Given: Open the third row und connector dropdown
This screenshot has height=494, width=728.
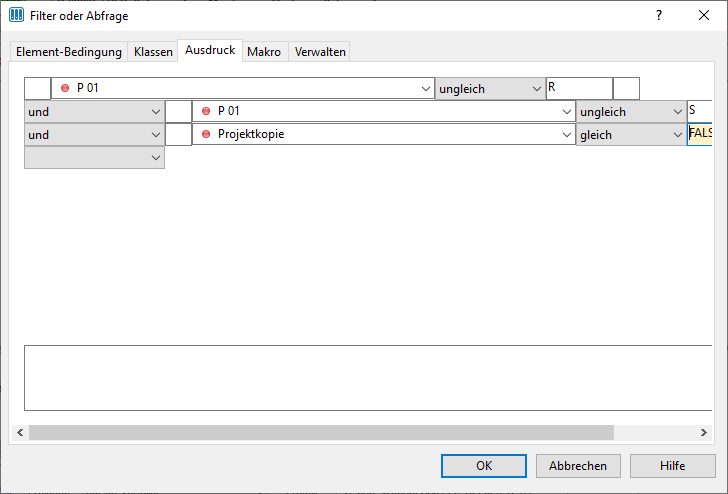Looking at the screenshot, I should (94, 135).
